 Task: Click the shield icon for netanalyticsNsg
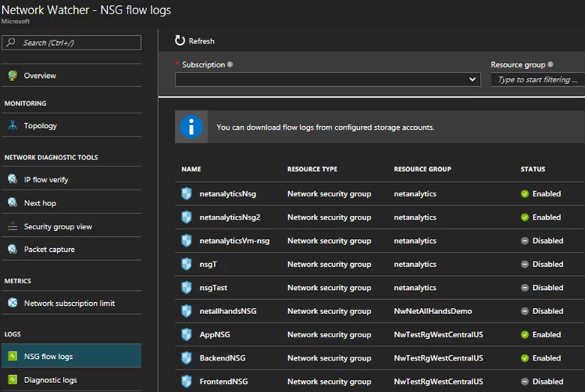point(186,193)
